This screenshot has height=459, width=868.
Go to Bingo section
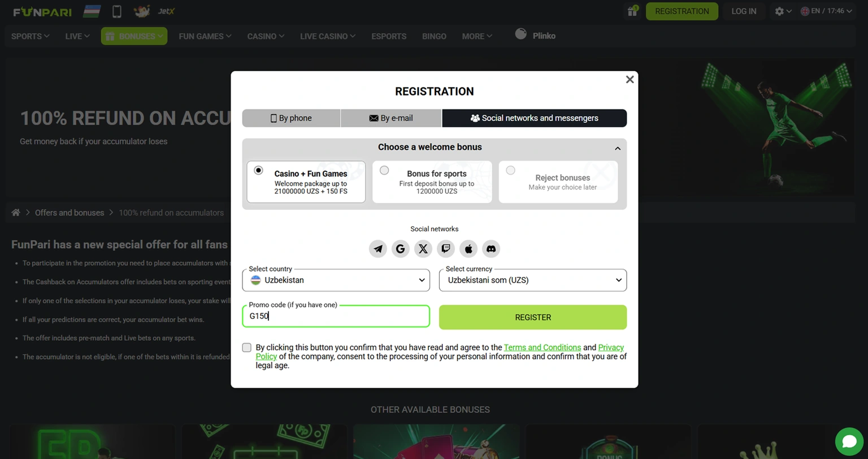(434, 36)
